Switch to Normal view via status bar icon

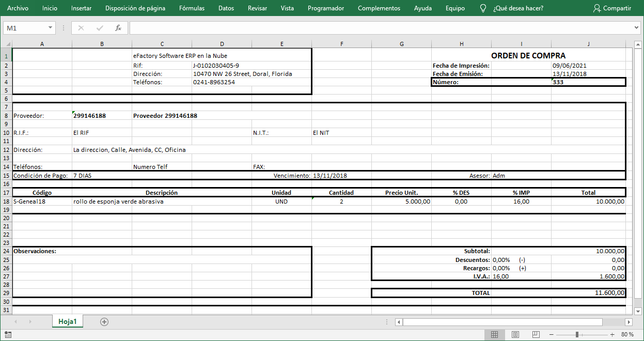[x=494, y=334]
